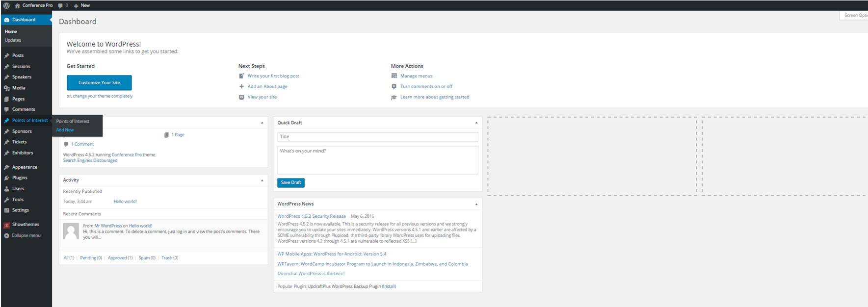Select Points of Interest in flyout submenu
This screenshot has height=307, width=868.
(73, 122)
